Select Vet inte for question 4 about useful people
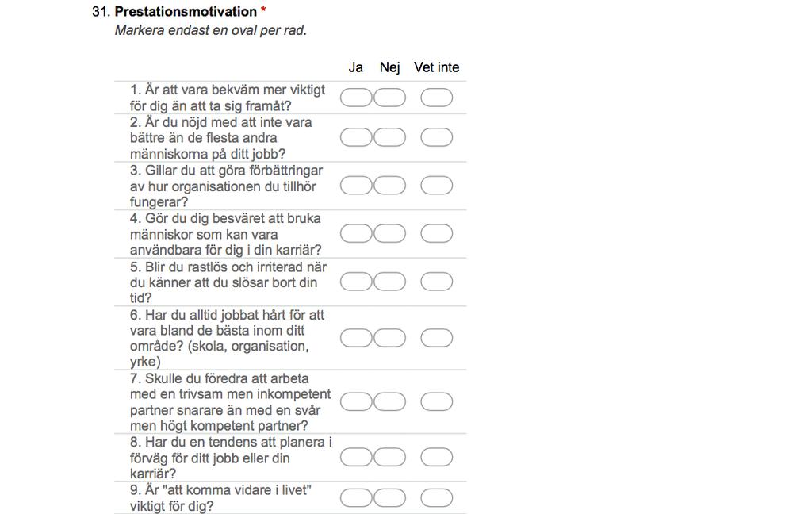Image resolution: width=812 pixels, height=514 pixels. (437, 234)
